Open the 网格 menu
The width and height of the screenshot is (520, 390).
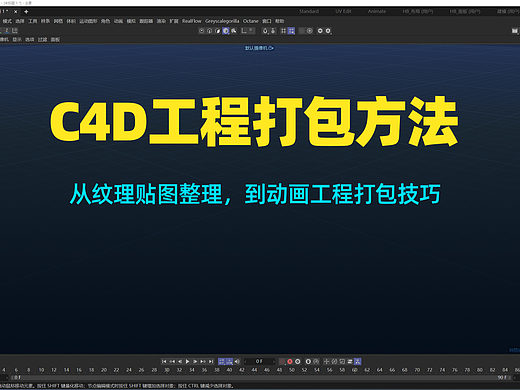pos(58,21)
